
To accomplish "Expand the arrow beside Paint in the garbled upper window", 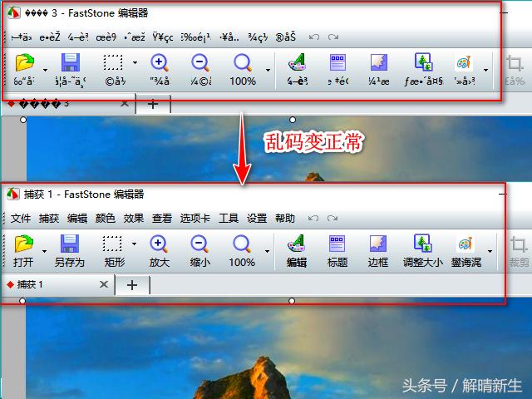I will click(485, 70).
